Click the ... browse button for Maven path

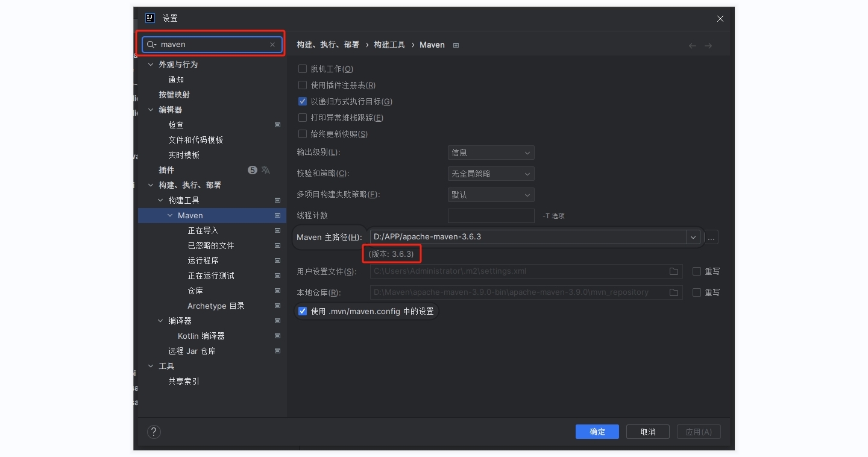711,238
